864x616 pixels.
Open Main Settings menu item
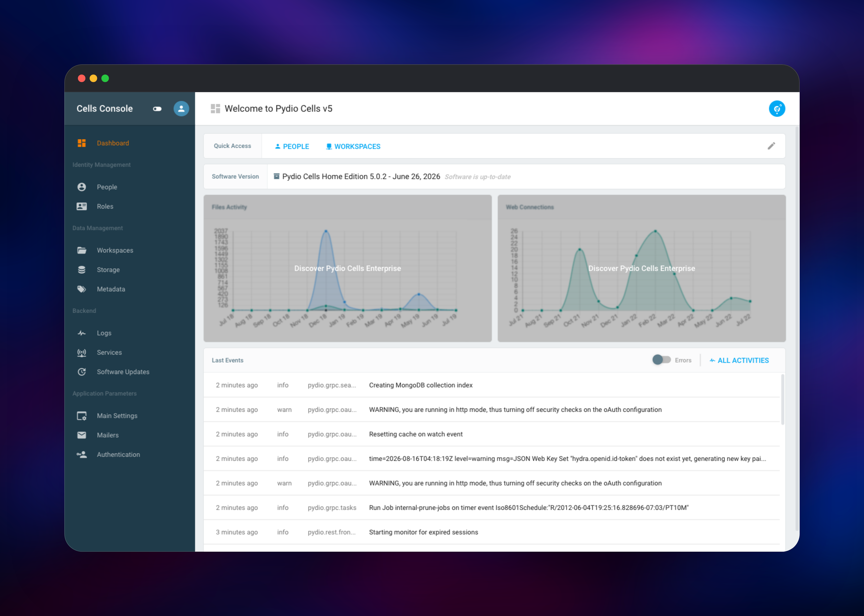coord(130,416)
